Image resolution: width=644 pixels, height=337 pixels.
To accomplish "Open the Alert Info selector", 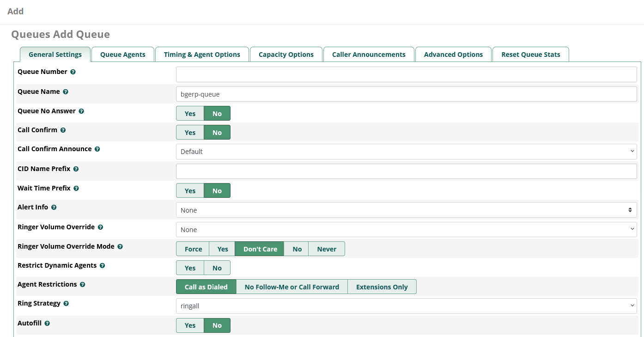I will [x=406, y=210].
